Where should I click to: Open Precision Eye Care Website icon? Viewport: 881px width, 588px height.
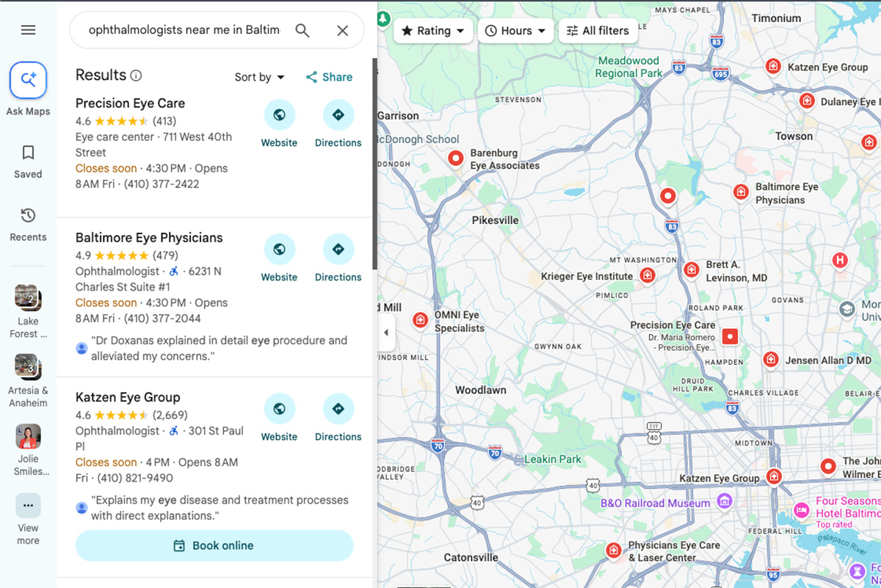click(x=279, y=115)
